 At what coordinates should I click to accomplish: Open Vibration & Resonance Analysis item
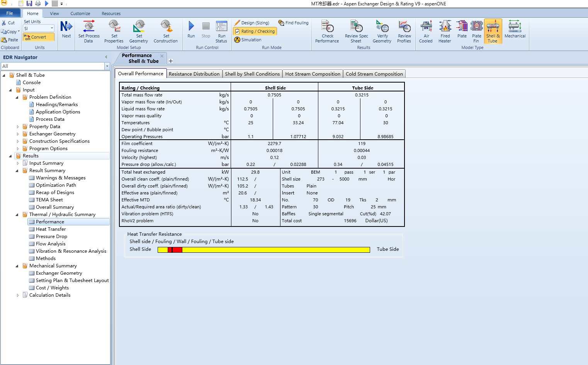(71, 251)
